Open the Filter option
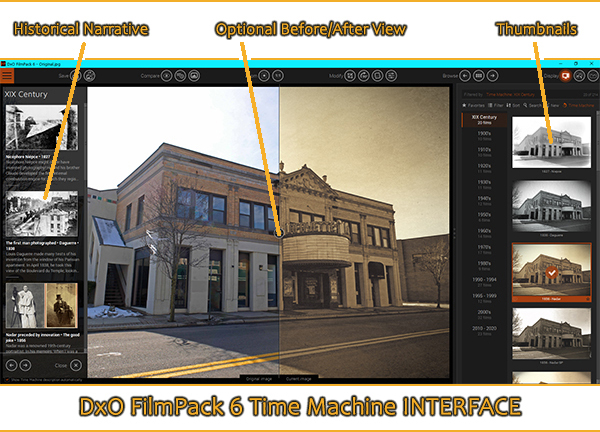This screenshot has width=600, height=432. pos(496,105)
